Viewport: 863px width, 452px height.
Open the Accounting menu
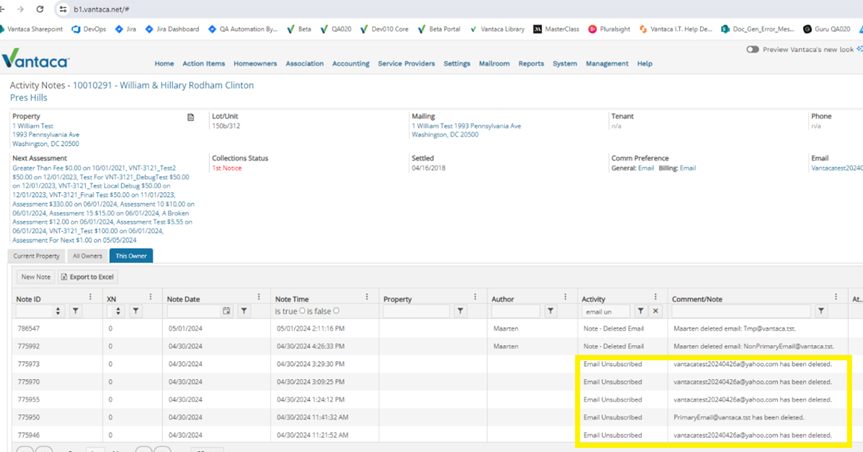[351, 64]
